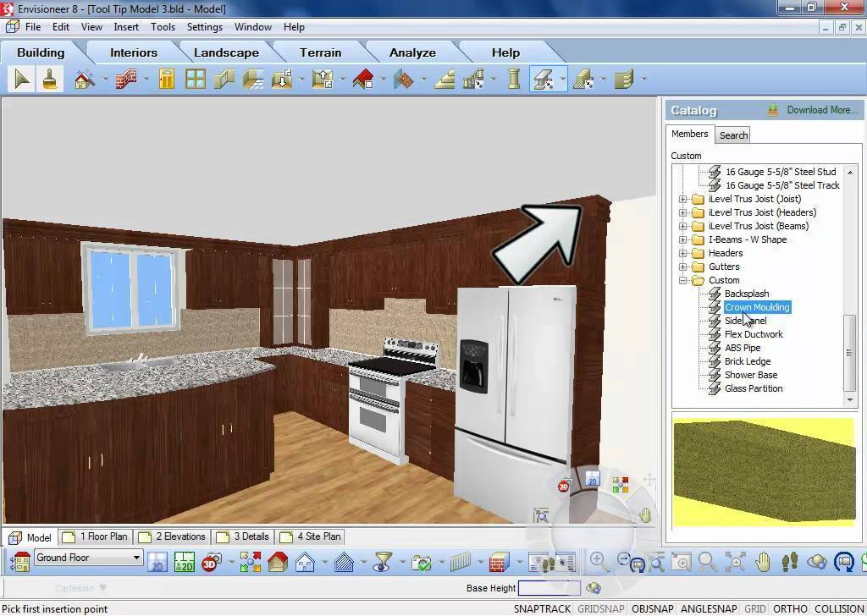Choose the Columns tool
The width and height of the screenshot is (867, 616).
click(x=514, y=79)
